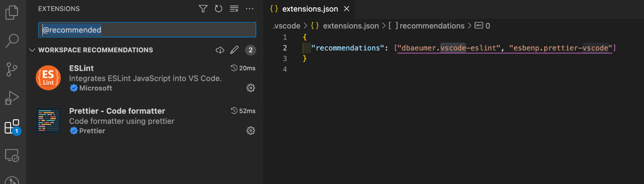Edit workspace recommendations with pencil icon
This screenshot has height=184, width=644.
point(234,50)
